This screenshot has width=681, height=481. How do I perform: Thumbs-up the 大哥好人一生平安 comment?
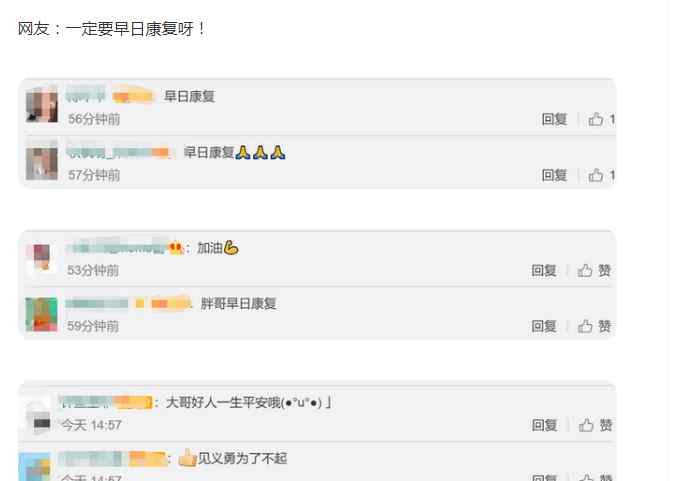point(595,425)
